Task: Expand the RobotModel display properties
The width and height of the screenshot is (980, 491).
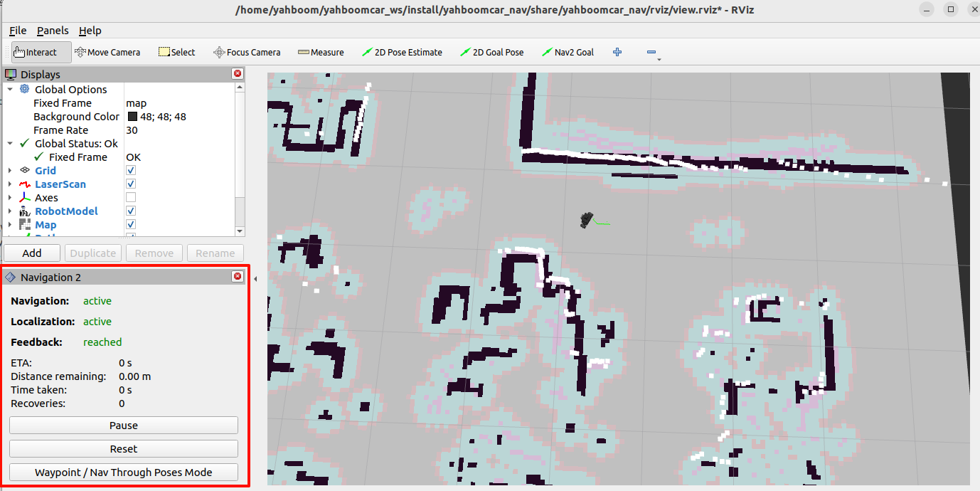Action: [10, 211]
